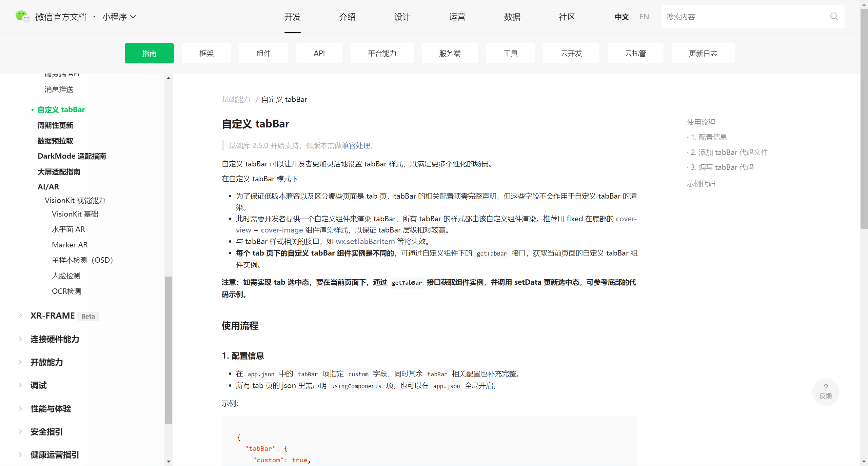The width and height of the screenshot is (868, 466).
Task: Select the 开发 top menu
Action: coord(292,17)
